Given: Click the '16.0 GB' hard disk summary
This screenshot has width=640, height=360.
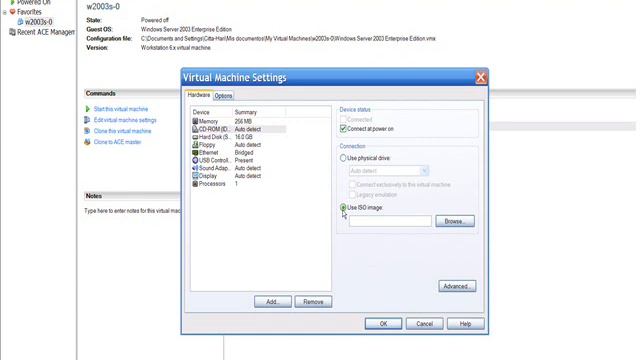Looking at the screenshot, I should [x=244, y=137].
